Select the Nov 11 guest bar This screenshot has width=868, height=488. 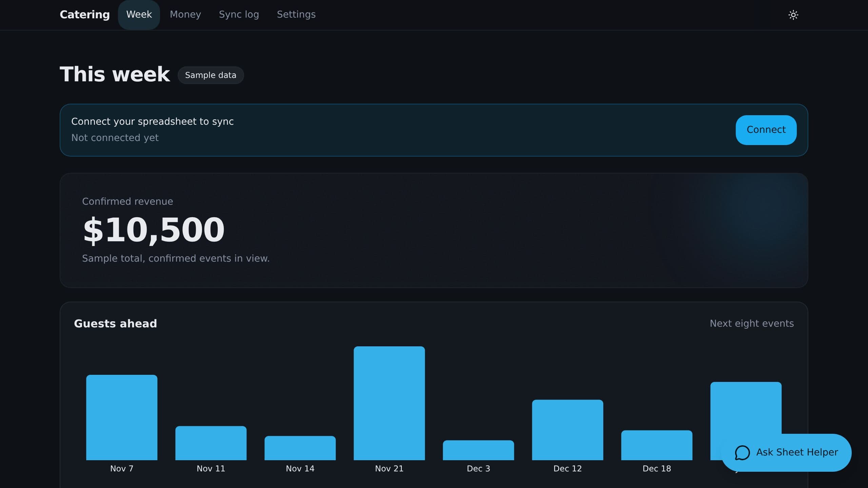[x=211, y=443]
